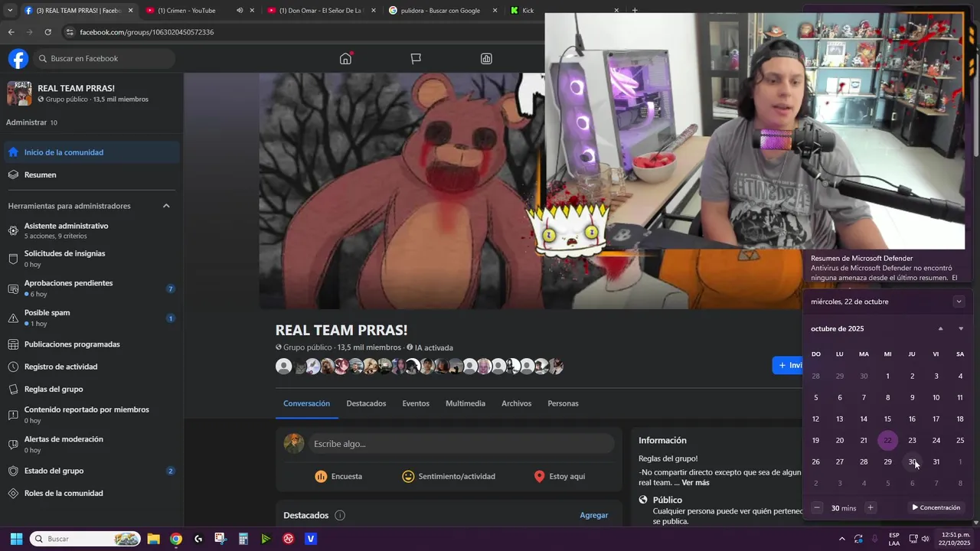The width and height of the screenshot is (980, 551).
Task: Click Agregar in Destacados section
Action: [x=593, y=515]
